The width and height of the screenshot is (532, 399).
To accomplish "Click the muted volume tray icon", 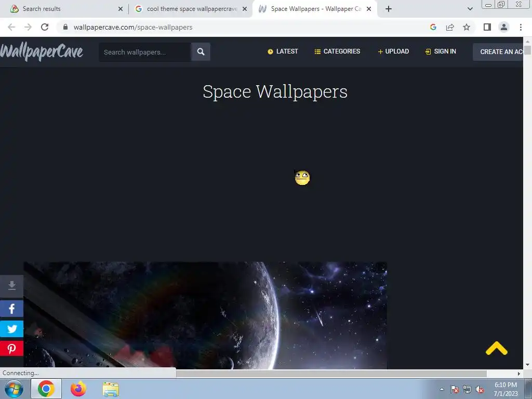I will click(480, 390).
